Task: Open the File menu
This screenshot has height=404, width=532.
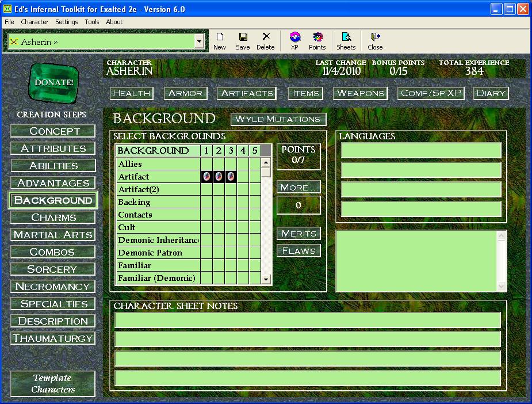Action: pyautogui.click(x=9, y=22)
